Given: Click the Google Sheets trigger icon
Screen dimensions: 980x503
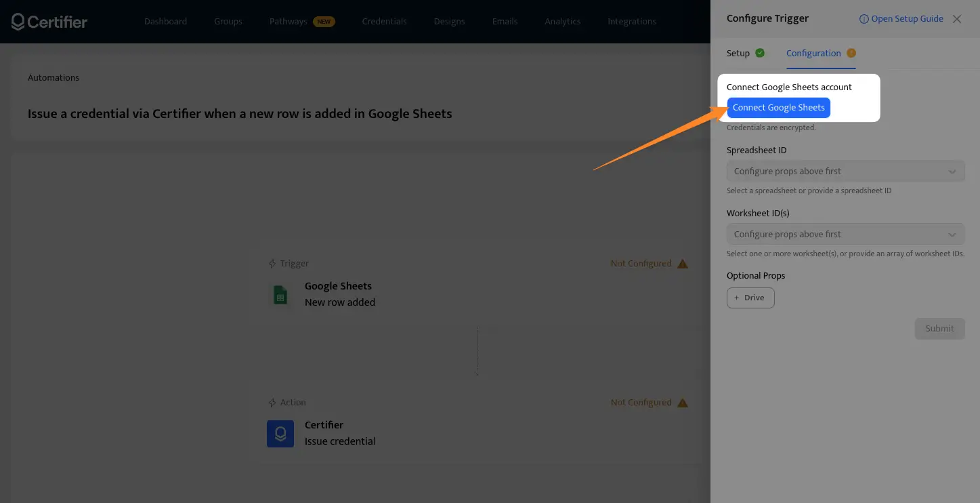Looking at the screenshot, I should point(280,295).
